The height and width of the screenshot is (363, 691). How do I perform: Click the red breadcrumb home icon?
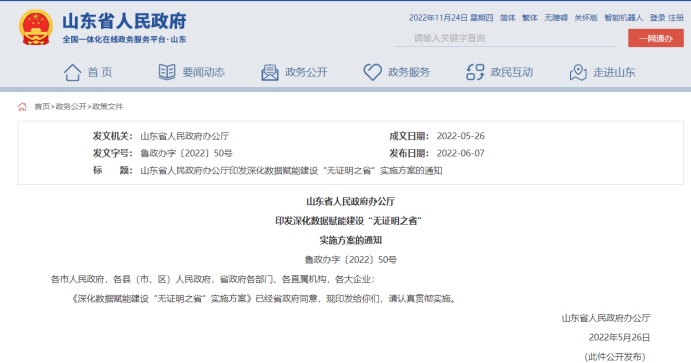pos(22,107)
